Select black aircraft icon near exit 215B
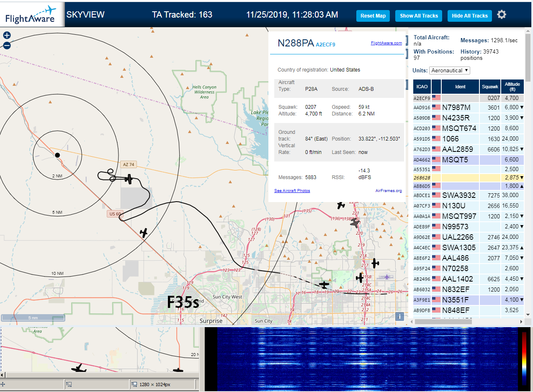 pos(360,277)
